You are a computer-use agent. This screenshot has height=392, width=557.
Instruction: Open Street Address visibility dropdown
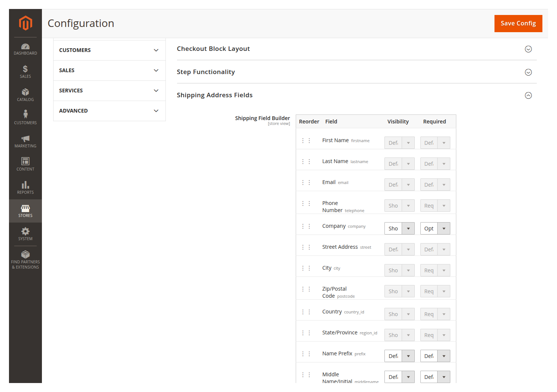[399, 249]
